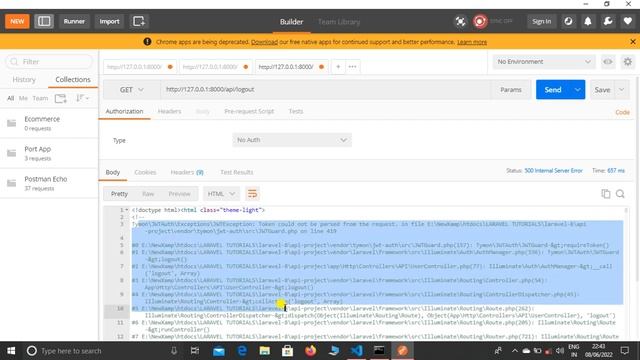Viewport: 640px width, 360px height.
Task: Toggle the sidebar layout icon
Action: coord(44,21)
